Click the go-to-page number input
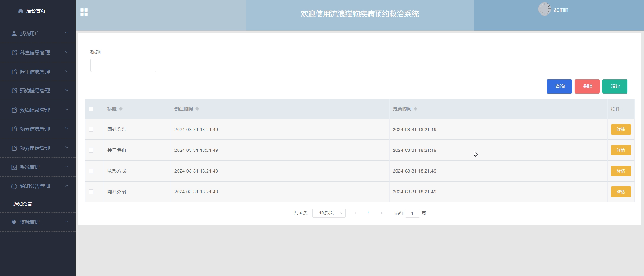Image resolution: width=644 pixels, height=276 pixels. (412, 213)
